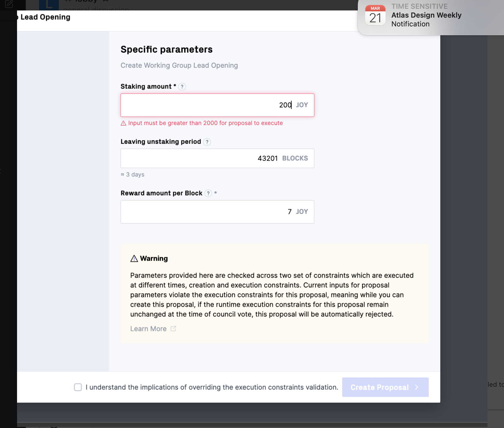Click the compose icon in the background window
504x428 pixels.
pos(9,4)
